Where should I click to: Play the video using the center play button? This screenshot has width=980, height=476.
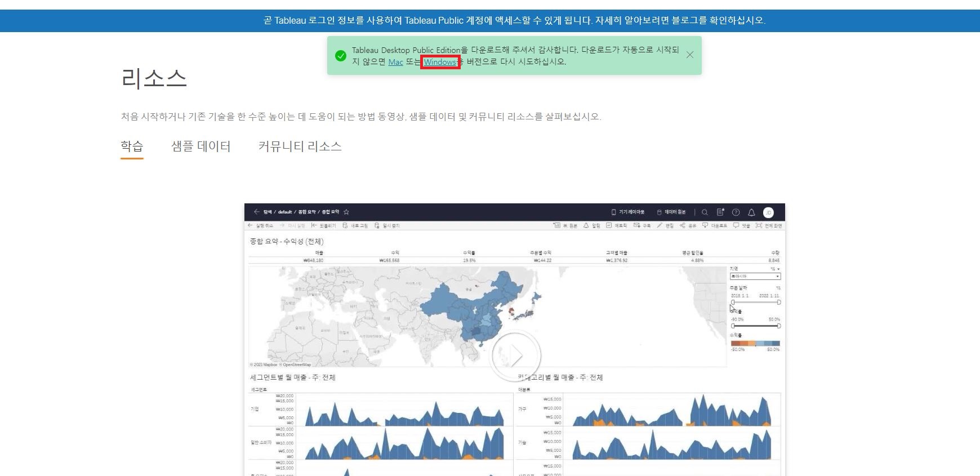(515, 356)
